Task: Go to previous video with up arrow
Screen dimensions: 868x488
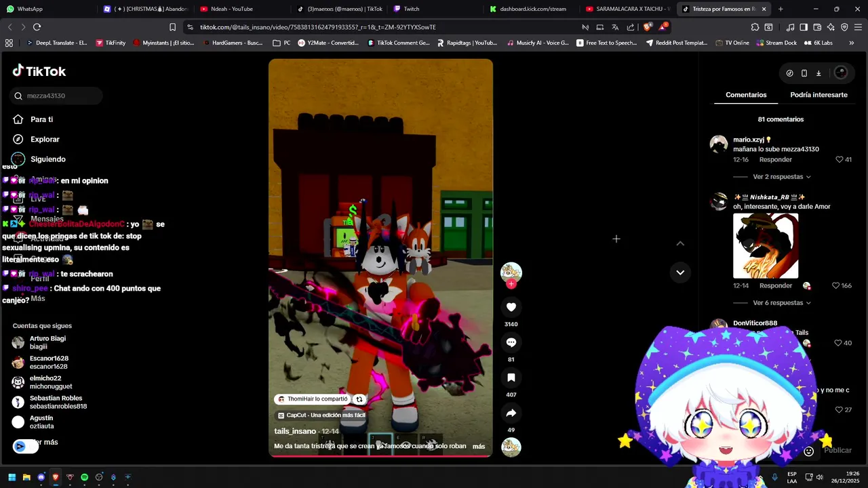Action: click(680, 243)
